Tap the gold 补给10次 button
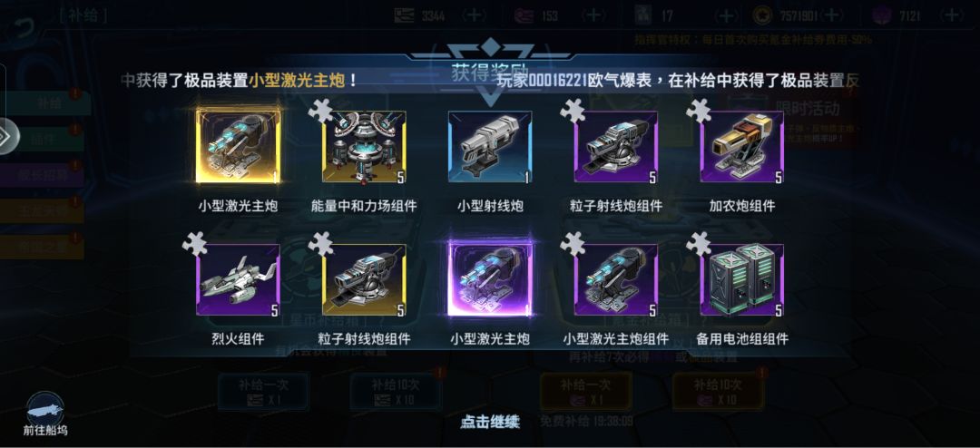The image size is (980, 448). (719, 392)
